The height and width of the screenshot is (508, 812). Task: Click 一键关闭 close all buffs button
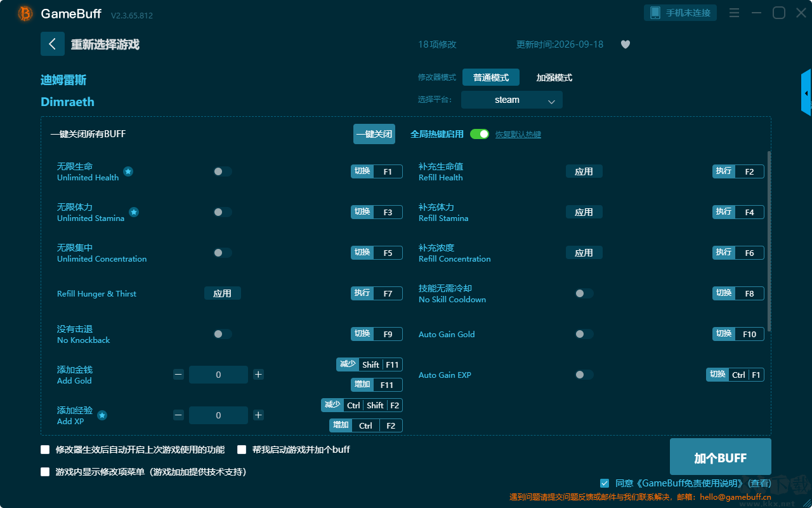[374, 134]
